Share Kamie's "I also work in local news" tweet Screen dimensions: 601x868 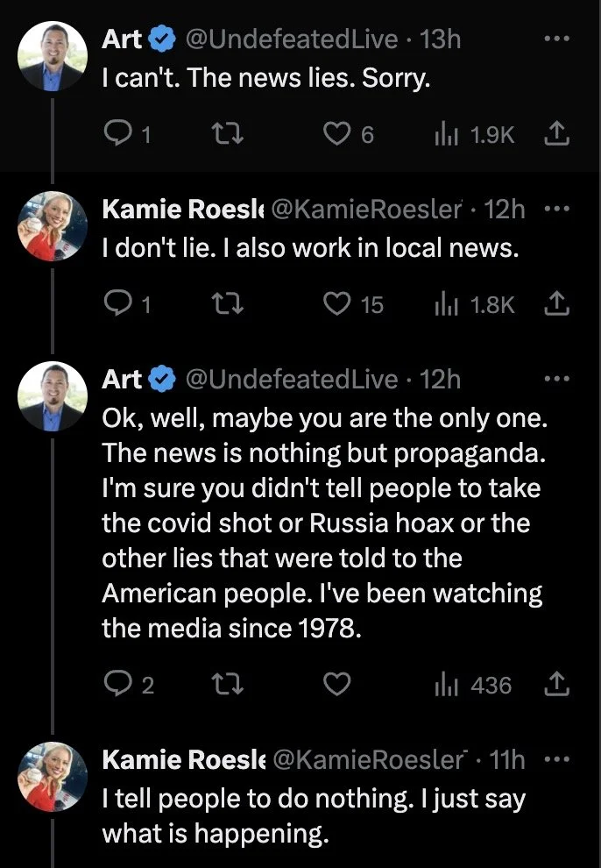(556, 304)
